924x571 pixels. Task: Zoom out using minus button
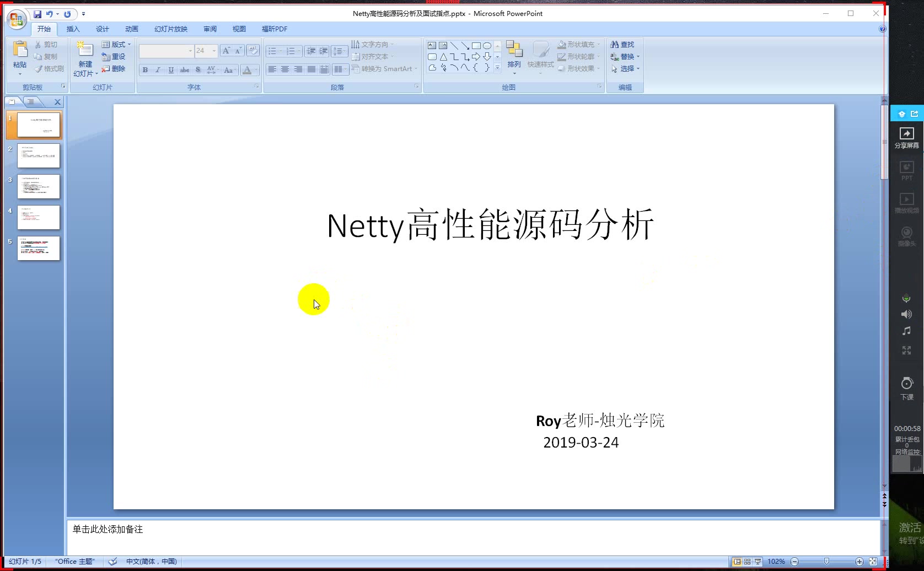click(x=794, y=562)
